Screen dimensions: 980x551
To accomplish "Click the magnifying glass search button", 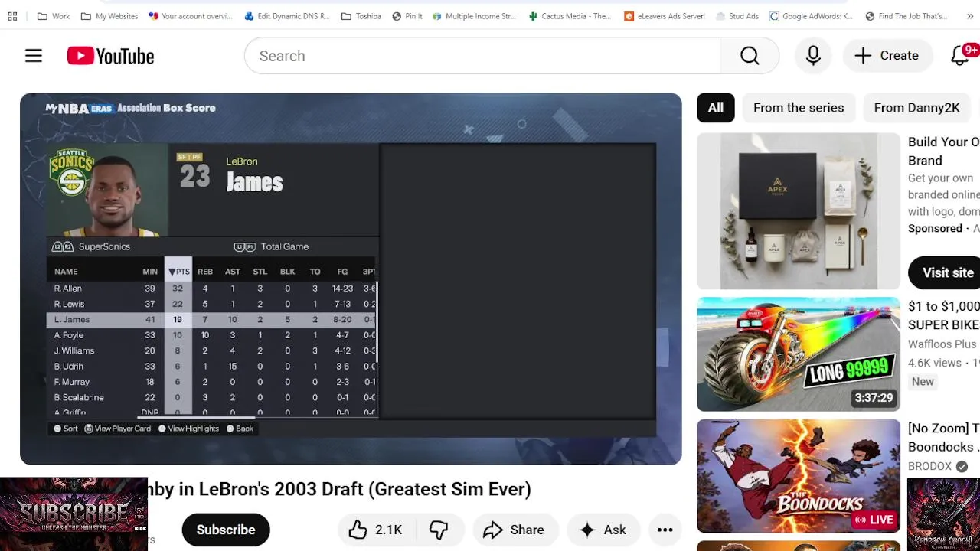I will click(750, 56).
